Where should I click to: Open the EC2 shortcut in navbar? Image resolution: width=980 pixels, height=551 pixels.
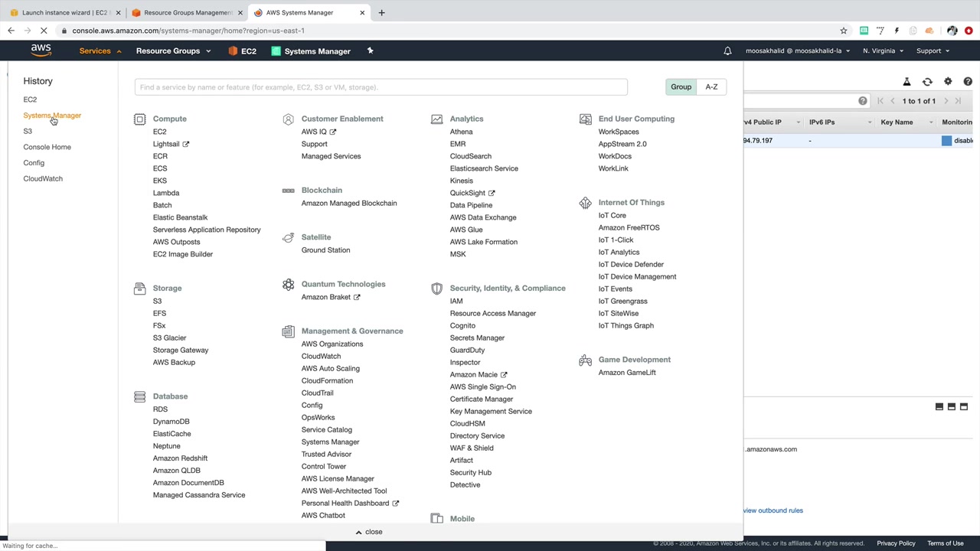(242, 51)
